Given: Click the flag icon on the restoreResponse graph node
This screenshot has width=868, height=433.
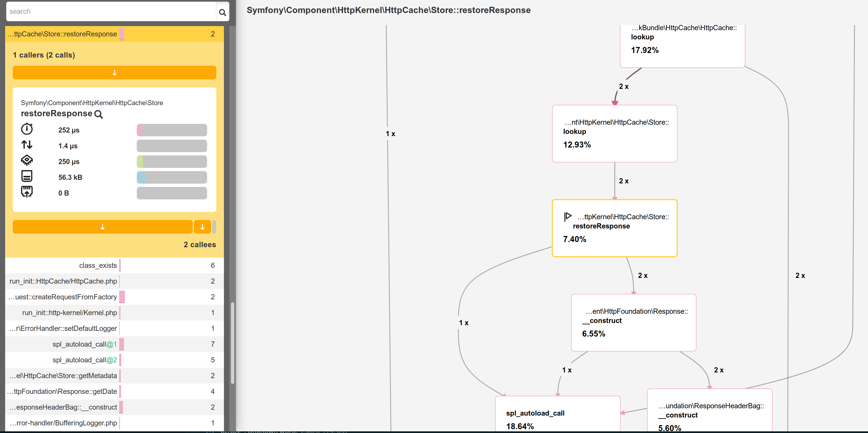Looking at the screenshot, I should (568, 216).
